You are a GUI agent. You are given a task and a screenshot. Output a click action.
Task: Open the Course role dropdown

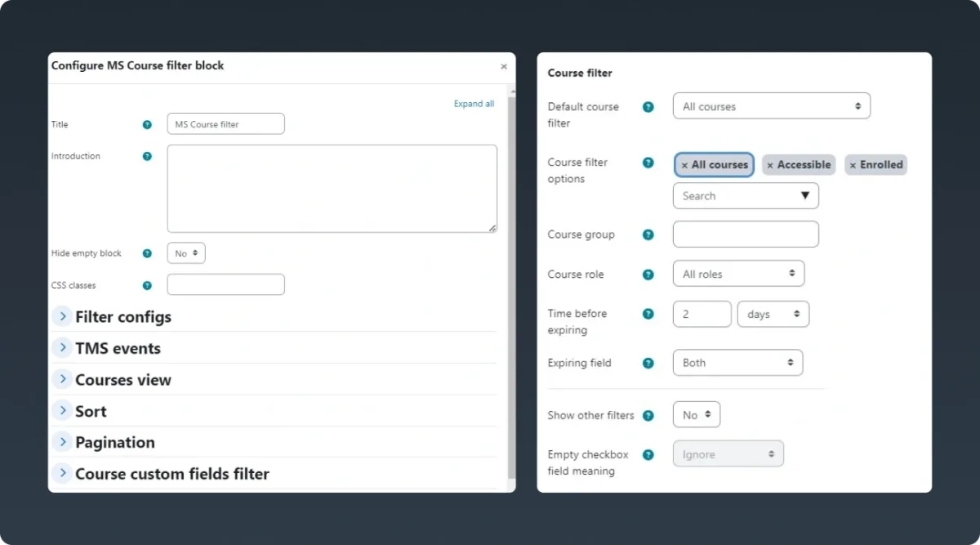(x=738, y=274)
